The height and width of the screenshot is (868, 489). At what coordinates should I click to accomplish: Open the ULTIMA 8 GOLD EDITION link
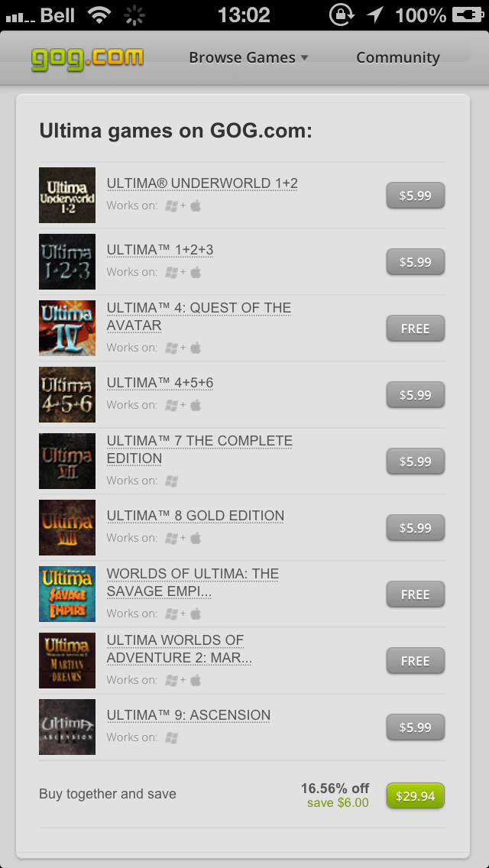click(195, 515)
